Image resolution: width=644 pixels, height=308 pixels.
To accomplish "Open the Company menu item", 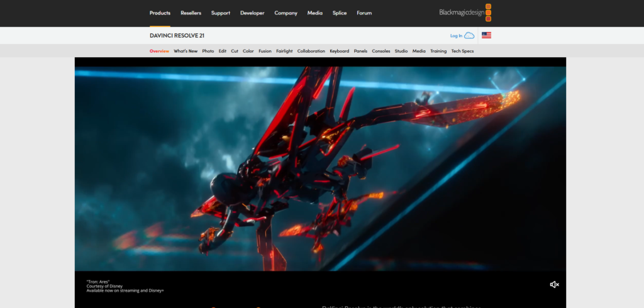I will (x=286, y=13).
